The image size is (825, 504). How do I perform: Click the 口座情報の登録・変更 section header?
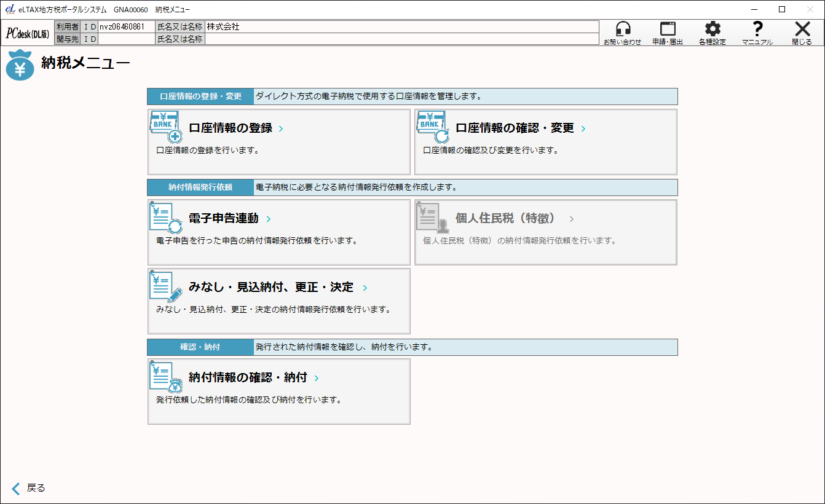(200, 96)
